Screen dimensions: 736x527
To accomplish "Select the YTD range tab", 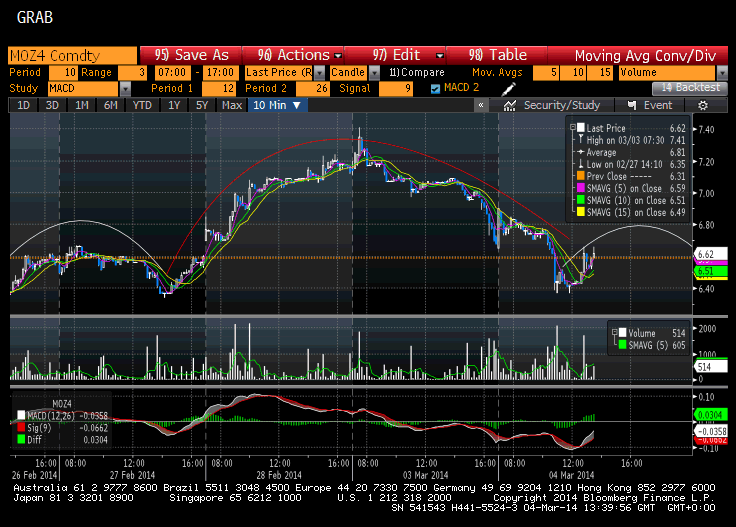I will [142, 105].
